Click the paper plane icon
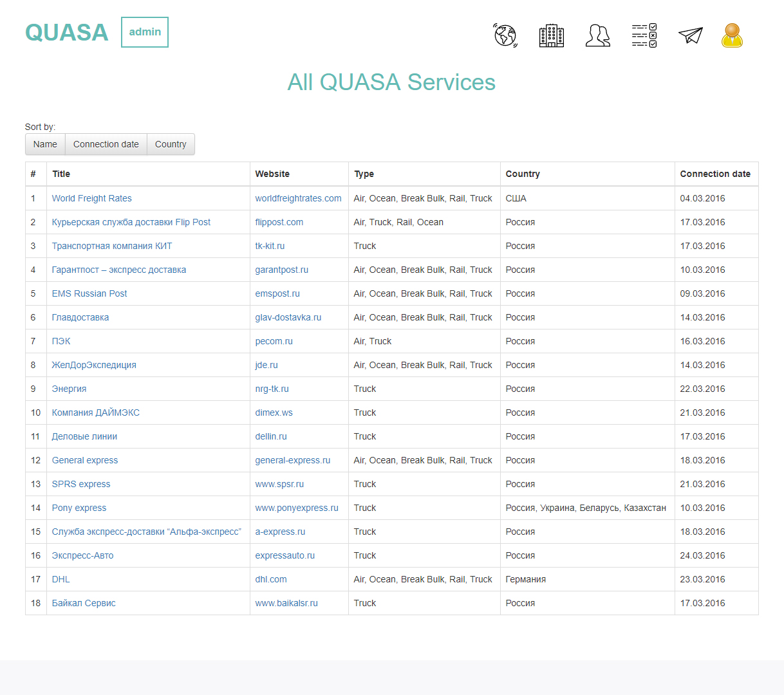 691,35
